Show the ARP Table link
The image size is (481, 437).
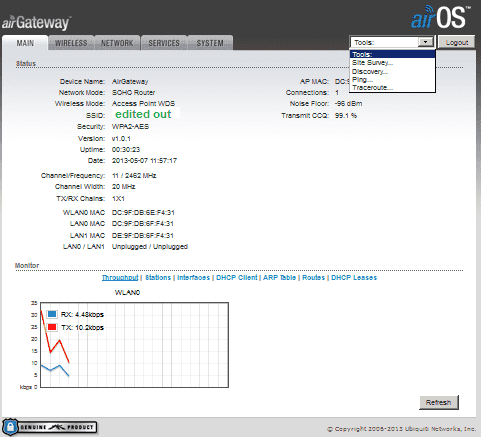point(279,278)
